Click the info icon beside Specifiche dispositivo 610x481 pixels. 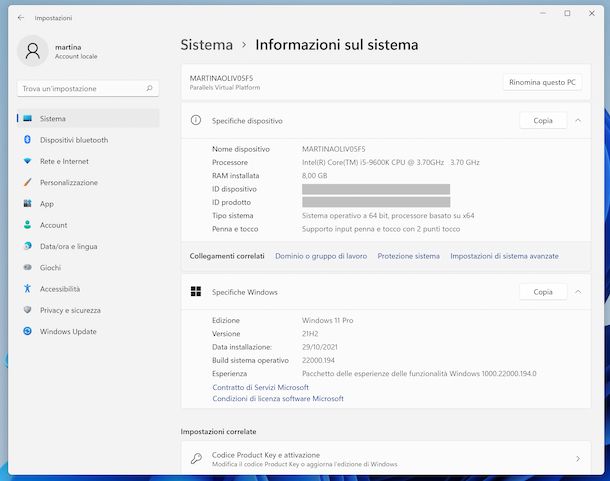pos(196,120)
